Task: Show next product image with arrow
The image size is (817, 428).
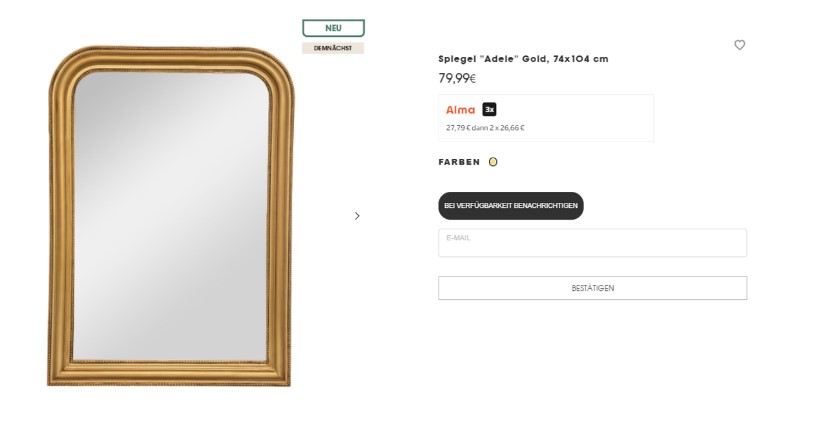Action: pyautogui.click(x=357, y=216)
